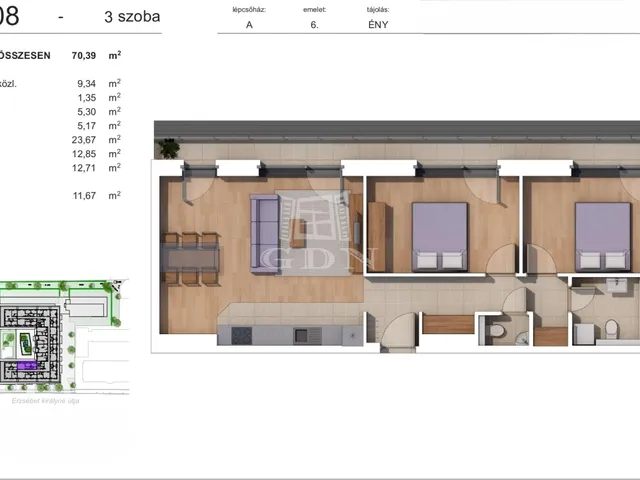Click the potted plant on the terrace
The width and height of the screenshot is (640, 480).
[x=168, y=149]
